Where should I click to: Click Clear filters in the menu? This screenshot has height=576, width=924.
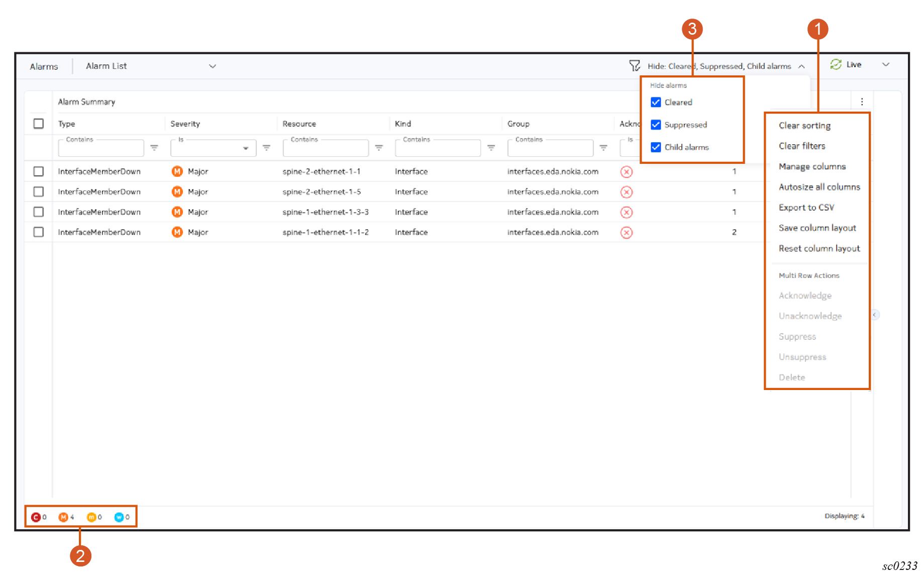[802, 146]
